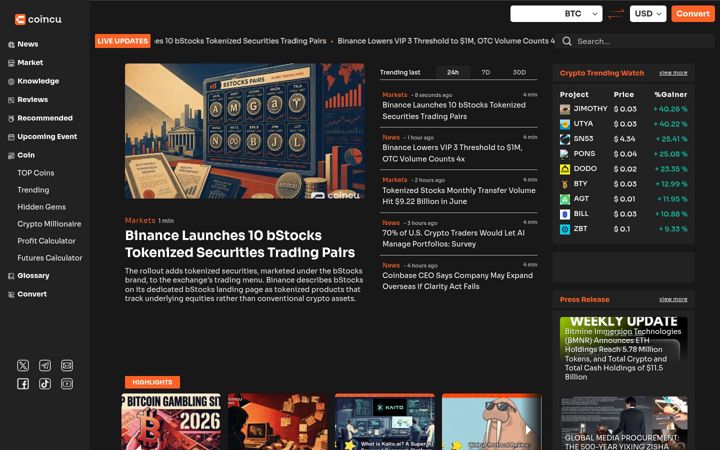Open the YouTube social icon
The height and width of the screenshot is (450, 720).
(67, 384)
